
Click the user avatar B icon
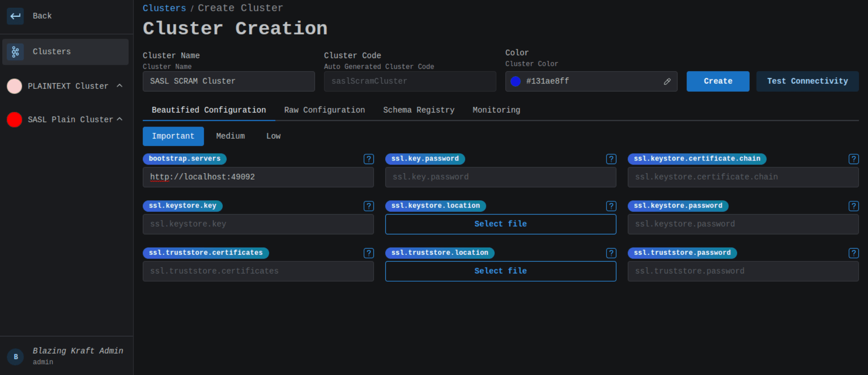[16, 357]
